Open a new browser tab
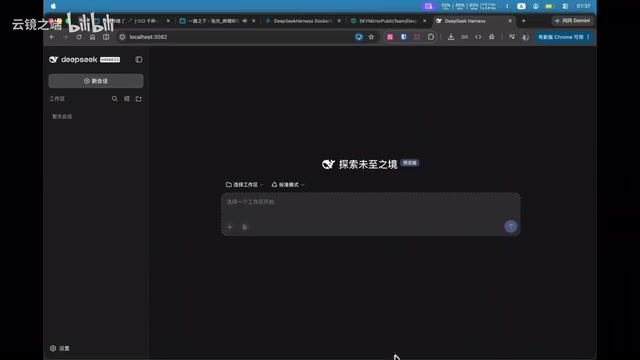Image resolution: width=640 pixels, height=360 pixels. (524, 21)
